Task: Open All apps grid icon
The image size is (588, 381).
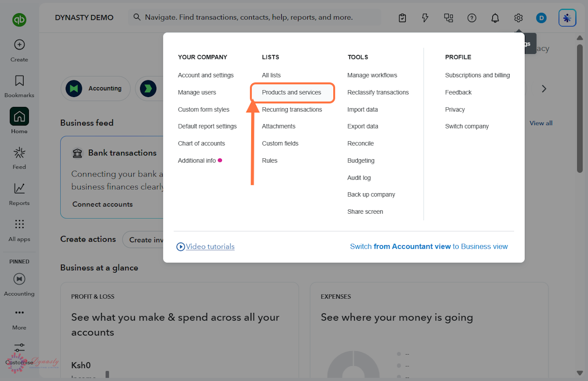Action: 19,224
